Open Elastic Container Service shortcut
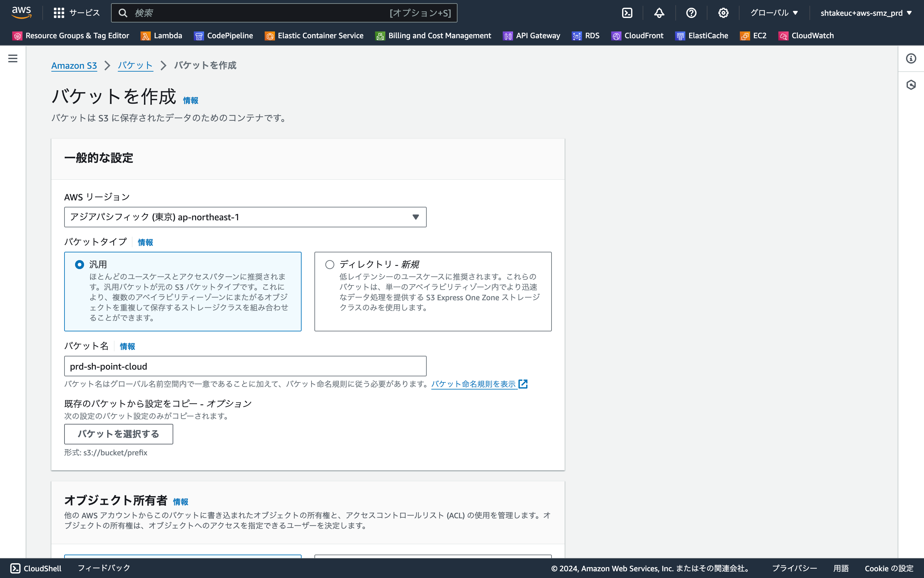 (x=314, y=36)
